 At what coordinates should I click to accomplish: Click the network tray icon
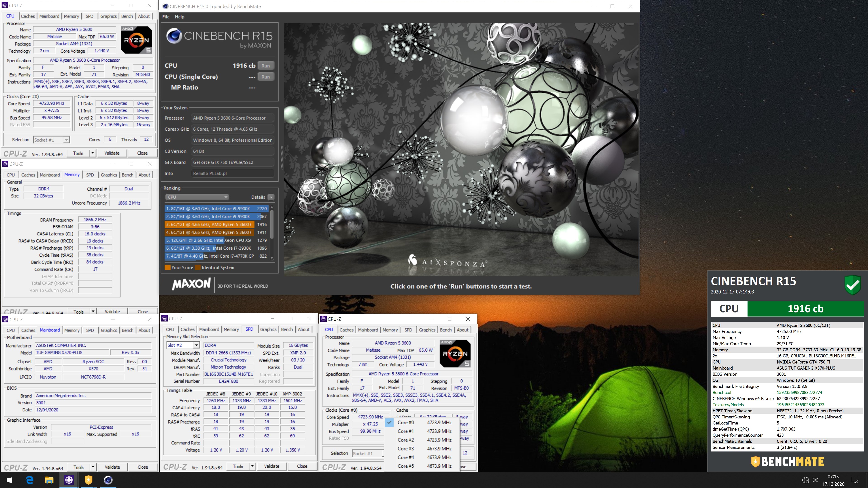point(805,480)
